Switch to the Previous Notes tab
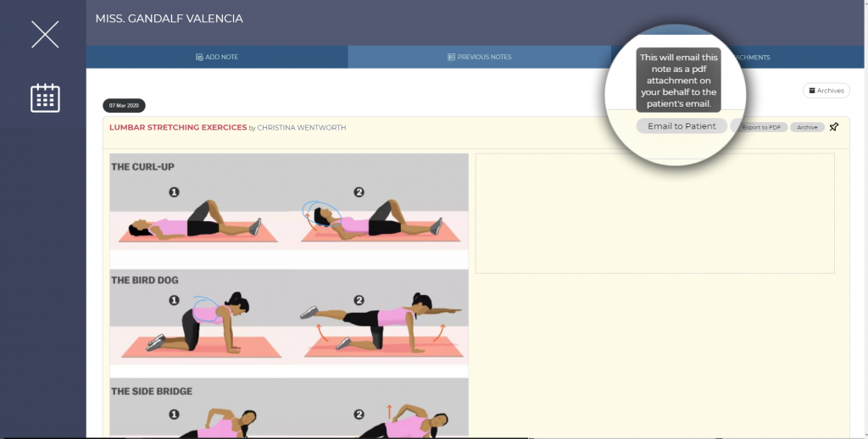The width and height of the screenshot is (868, 439). (x=480, y=57)
